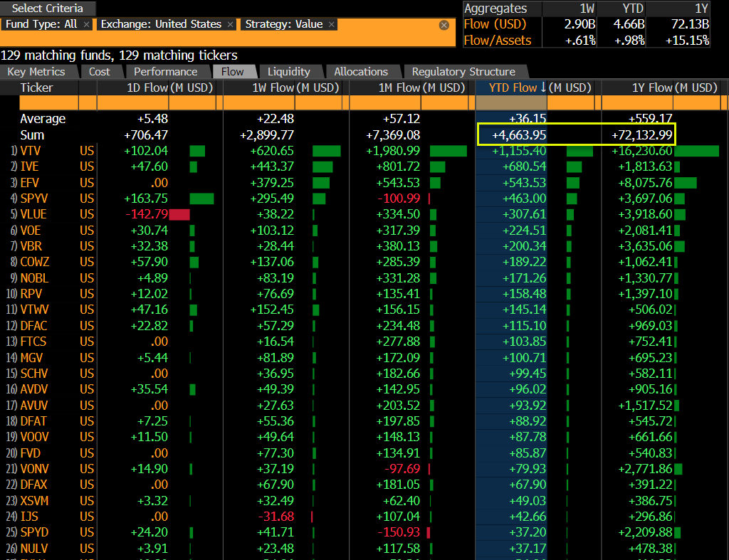
Task: Open the RPV ticker
Action: 31,294
